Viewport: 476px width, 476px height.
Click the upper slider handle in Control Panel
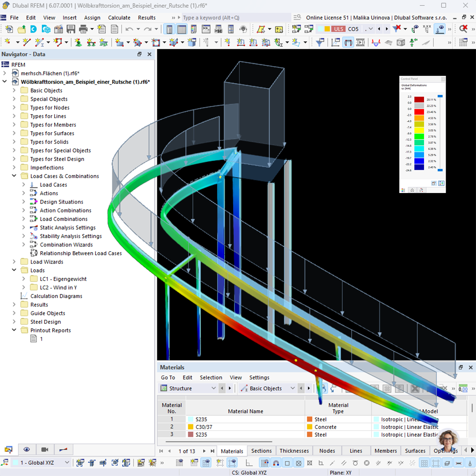click(x=440, y=96)
